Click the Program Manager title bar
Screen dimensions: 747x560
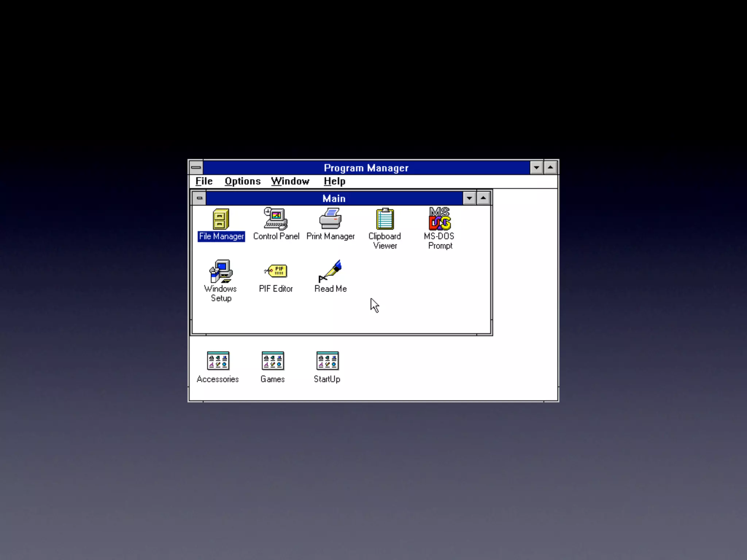click(366, 168)
